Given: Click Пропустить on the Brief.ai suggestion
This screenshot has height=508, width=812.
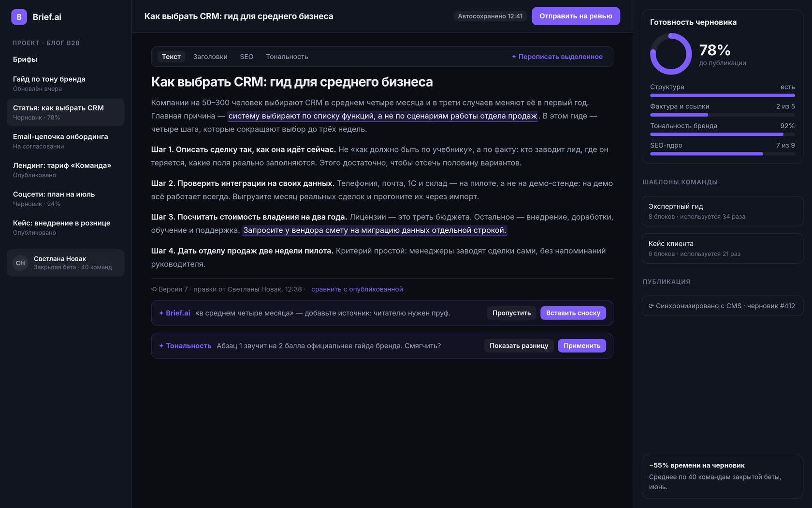Looking at the screenshot, I should pos(511,313).
